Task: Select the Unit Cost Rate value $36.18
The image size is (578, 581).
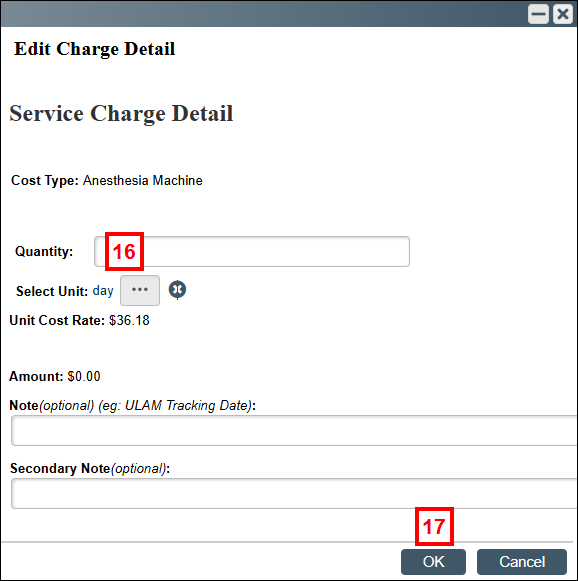Action: click(129, 321)
